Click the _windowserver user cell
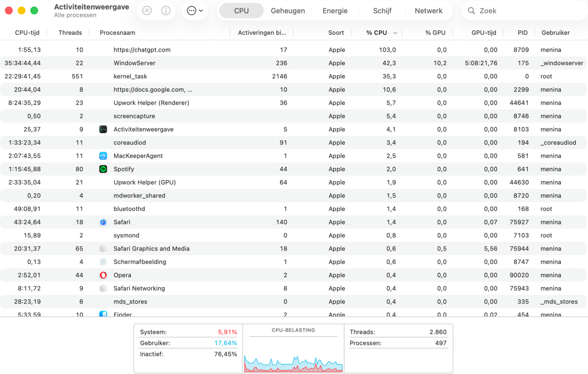This screenshot has width=588, height=374. pyautogui.click(x=562, y=63)
